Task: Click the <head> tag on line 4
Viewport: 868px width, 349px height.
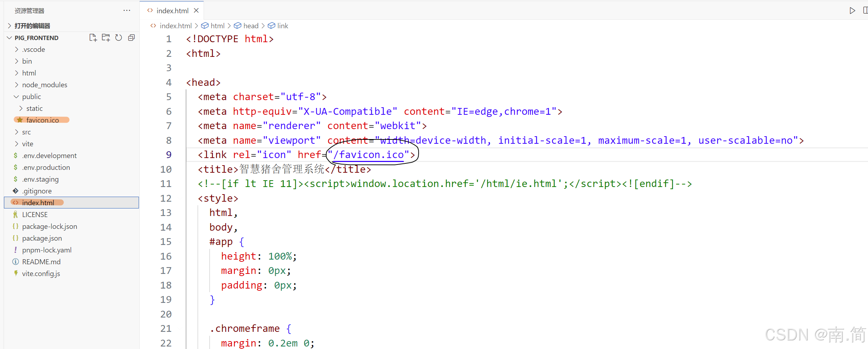Action: (203, 83)
